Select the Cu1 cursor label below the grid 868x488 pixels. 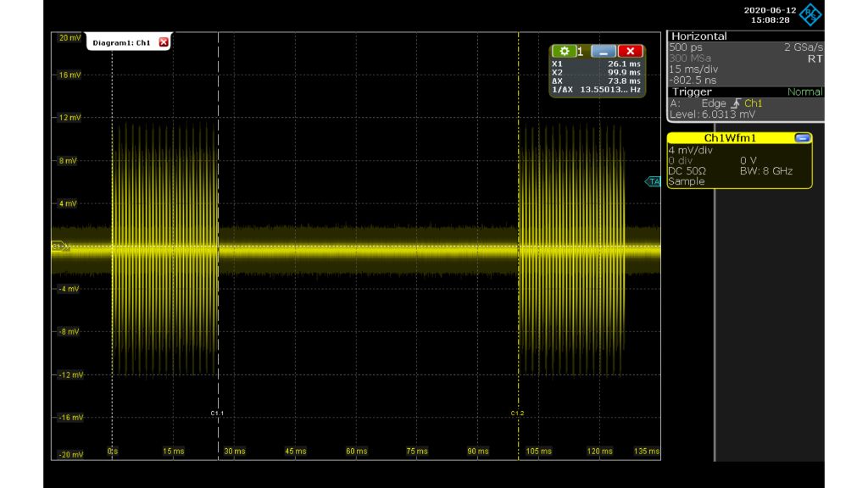tap(218, 413)
